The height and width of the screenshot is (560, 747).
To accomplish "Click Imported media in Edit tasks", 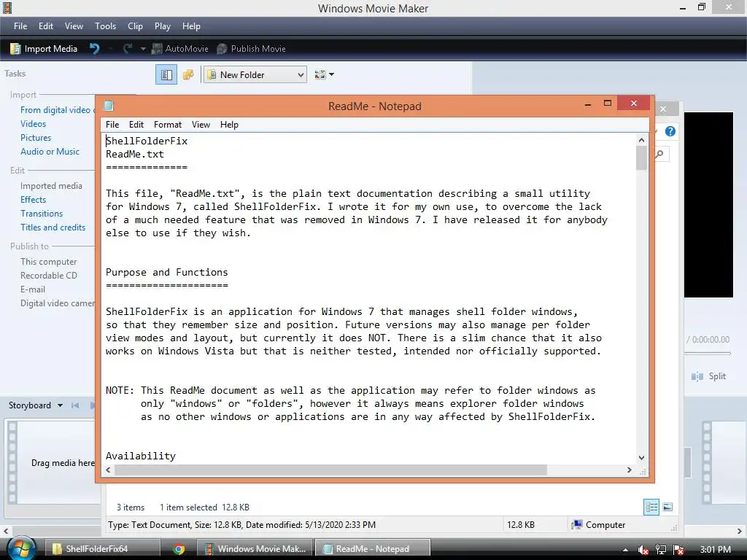I will 52,186.
